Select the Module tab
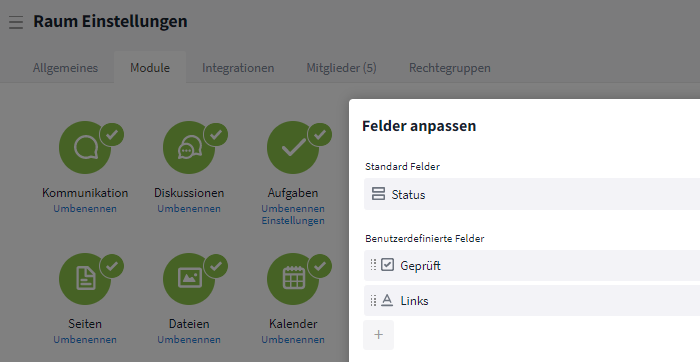Screen dimensions: 700x362 click(150, 68)
